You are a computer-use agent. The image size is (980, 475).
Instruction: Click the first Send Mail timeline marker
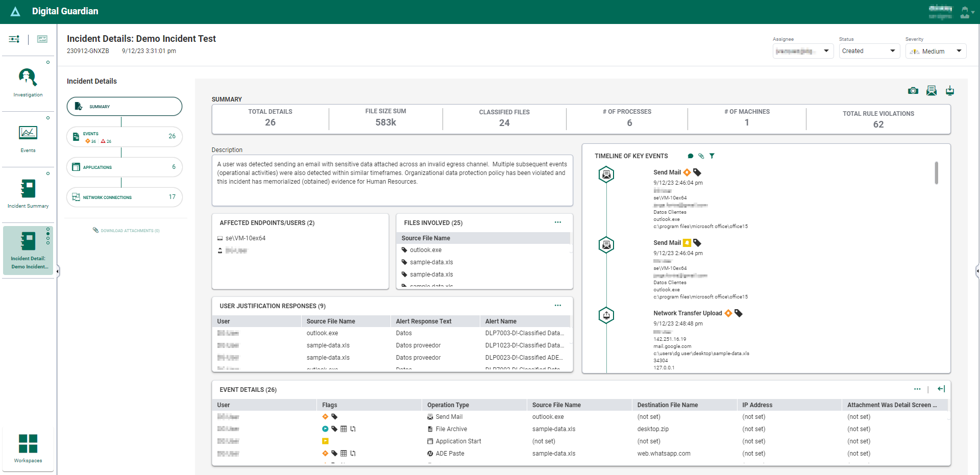[606, 175]
